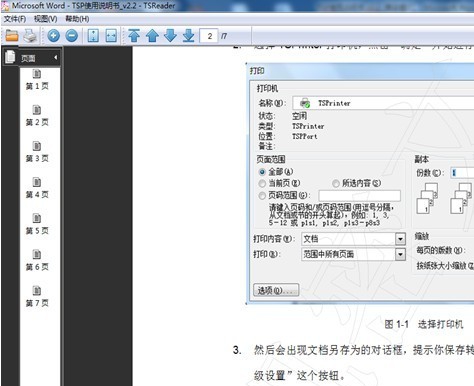Click the 打印 dialog title text
The image size is (474, 386).
[257, 71]
